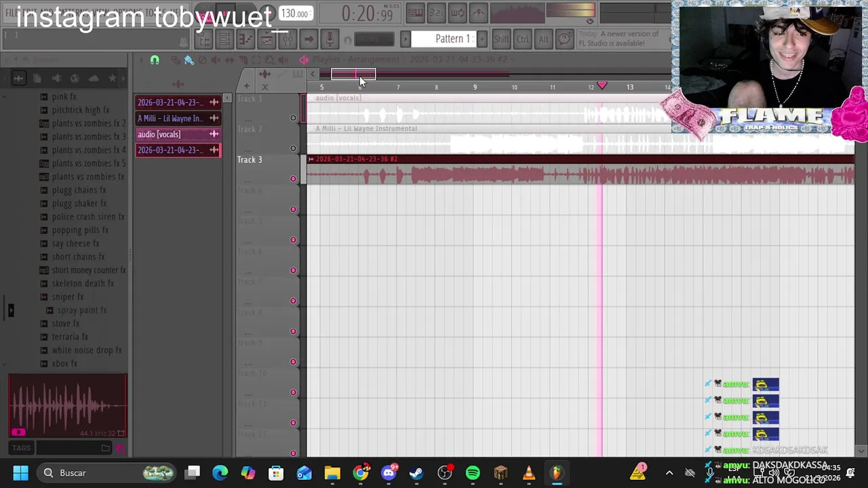Toggle the loop recording icon
This screenshot has width=868, height=488.
pyautogui.click(x=457, y=13)
